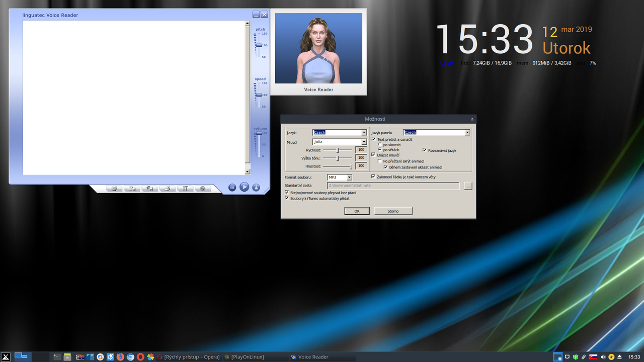Open the tools/options icon in Voice Reader
This screenshot has height=362, width=644.
tap(185, 189)
